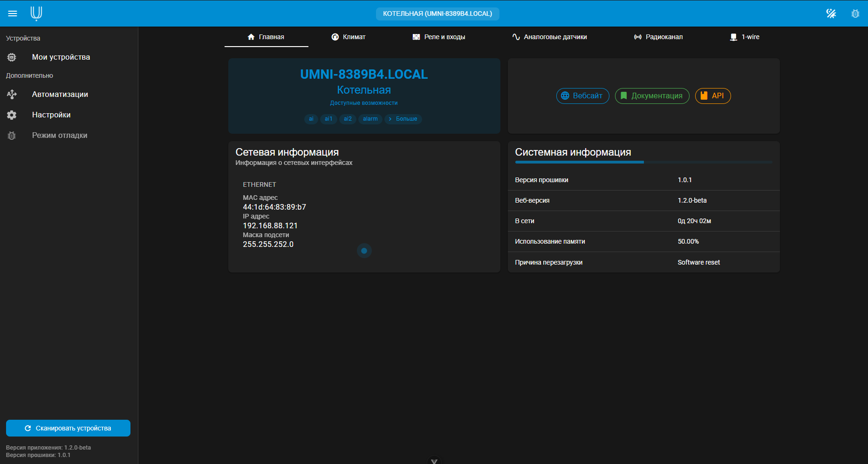Click the Настройки gear icon

[x=12, y=115]
